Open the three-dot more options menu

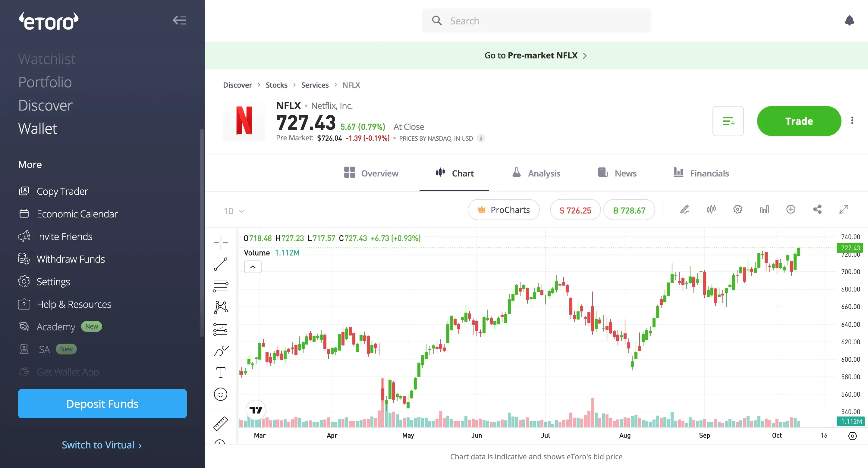coord(852,120)
